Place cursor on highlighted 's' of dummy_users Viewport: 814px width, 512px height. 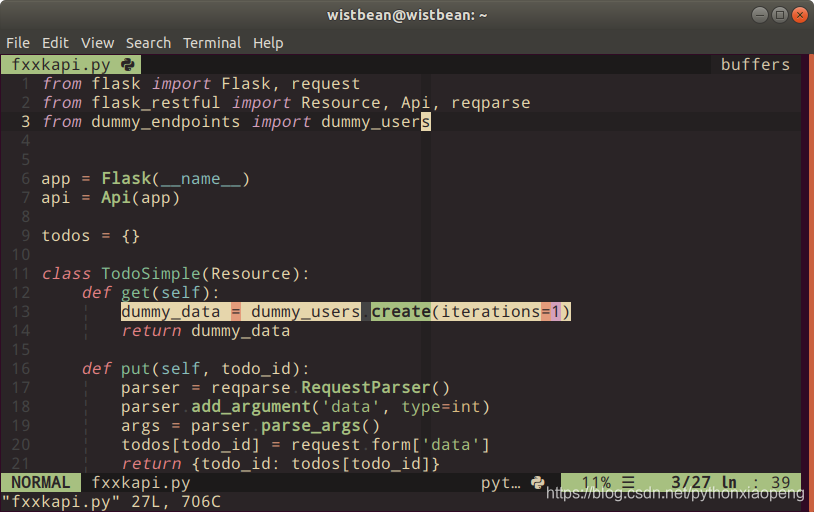[426, 122]
